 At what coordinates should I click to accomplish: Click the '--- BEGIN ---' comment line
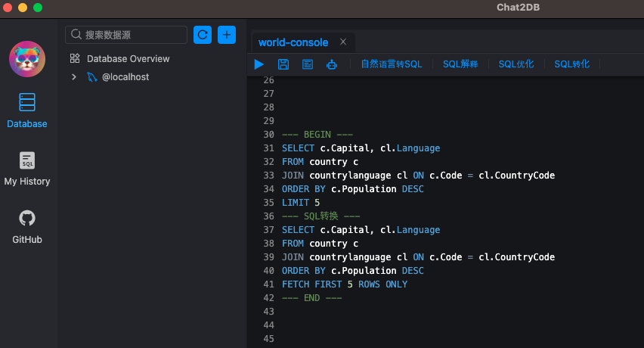point(317,135)
